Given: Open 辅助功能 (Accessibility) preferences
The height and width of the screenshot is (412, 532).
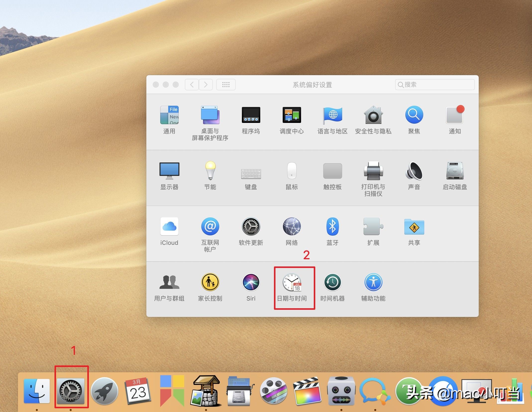Looking at the screenshot, I should click(x=373, y=282).
